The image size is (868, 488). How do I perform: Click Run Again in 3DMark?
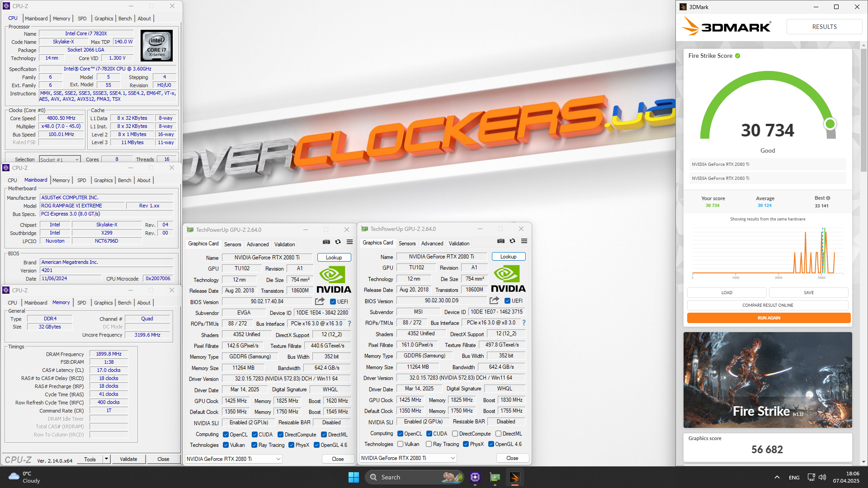(x=769, y=318)
